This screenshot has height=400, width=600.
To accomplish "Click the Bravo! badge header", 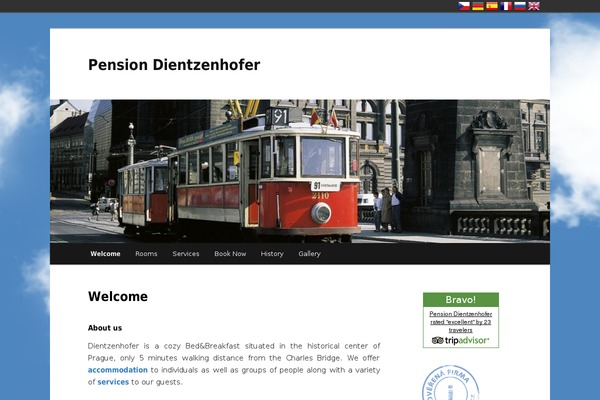I will pos(461,300).
